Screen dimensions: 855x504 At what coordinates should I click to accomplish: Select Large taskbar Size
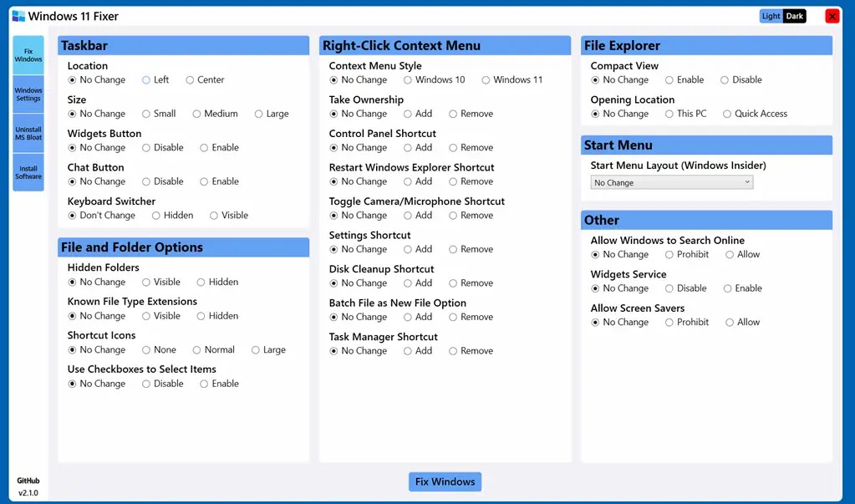point(272,114)
